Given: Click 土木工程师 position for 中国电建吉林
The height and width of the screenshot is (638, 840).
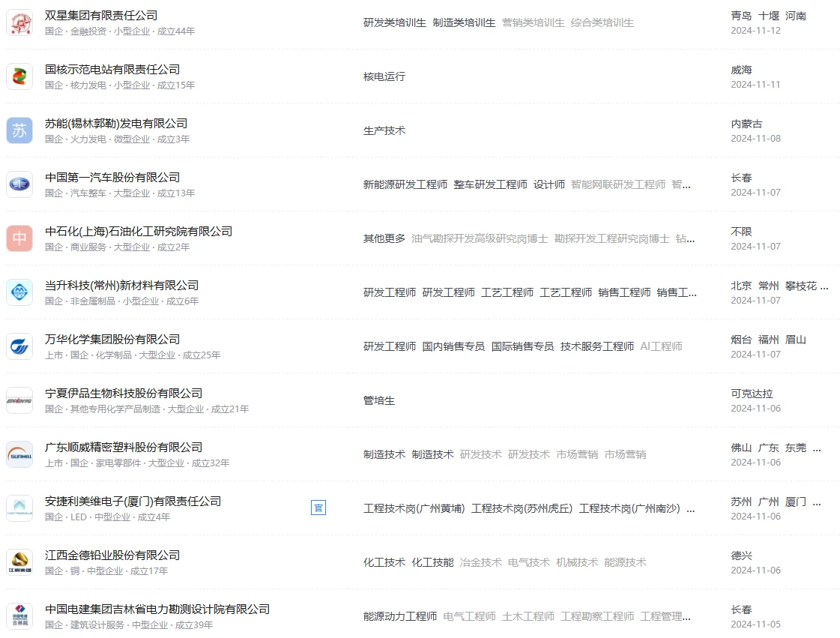Looking at the screenshot, I should click(528, 616).
